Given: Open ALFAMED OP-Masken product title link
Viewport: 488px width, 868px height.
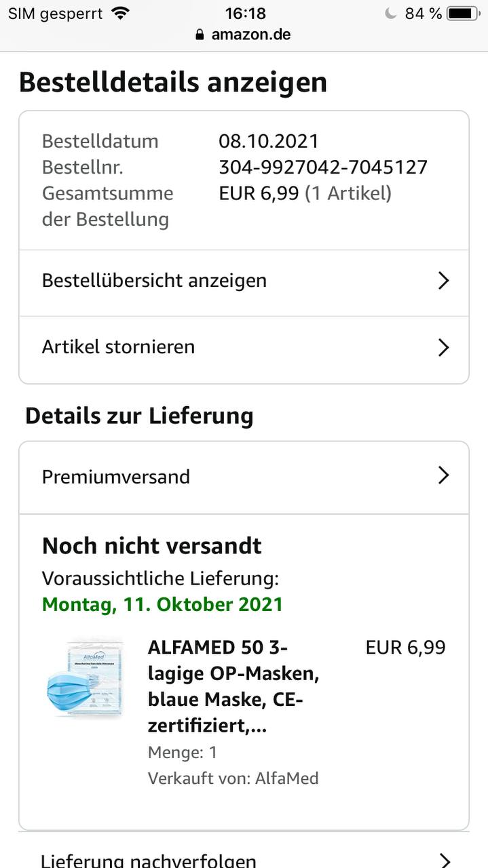Looking at the screenshot, I should click(233, 686).
